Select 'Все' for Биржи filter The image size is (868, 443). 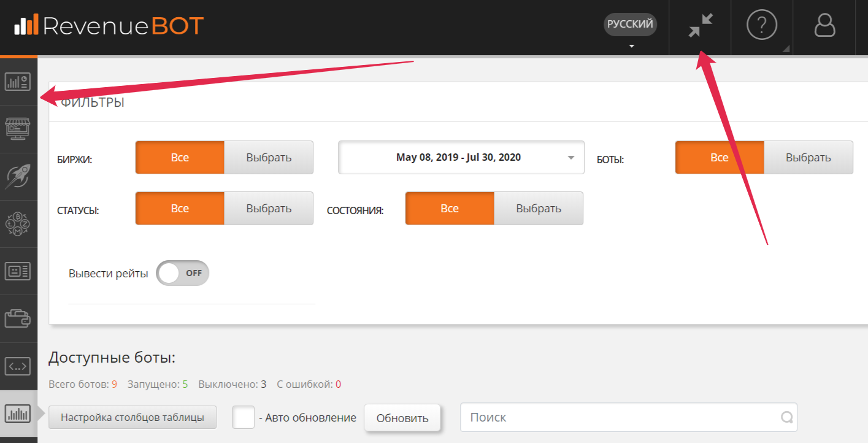point(180,158)
